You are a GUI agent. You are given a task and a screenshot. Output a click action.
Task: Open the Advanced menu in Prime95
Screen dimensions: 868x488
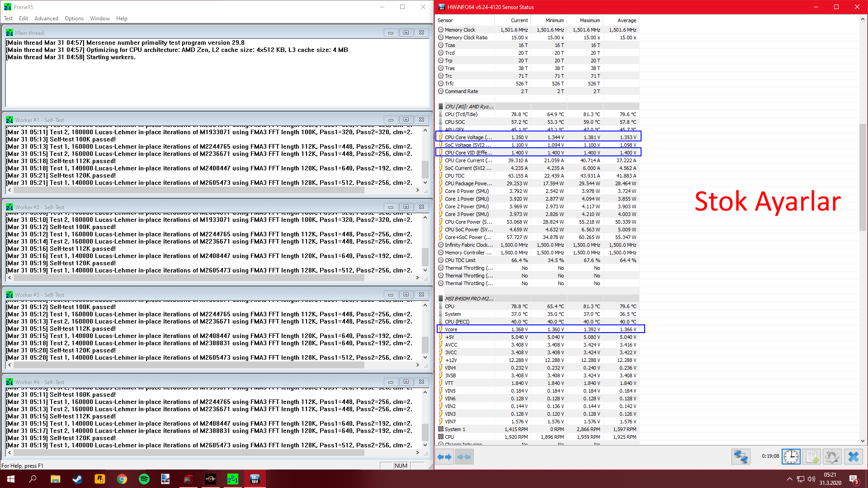coord(46,19)
